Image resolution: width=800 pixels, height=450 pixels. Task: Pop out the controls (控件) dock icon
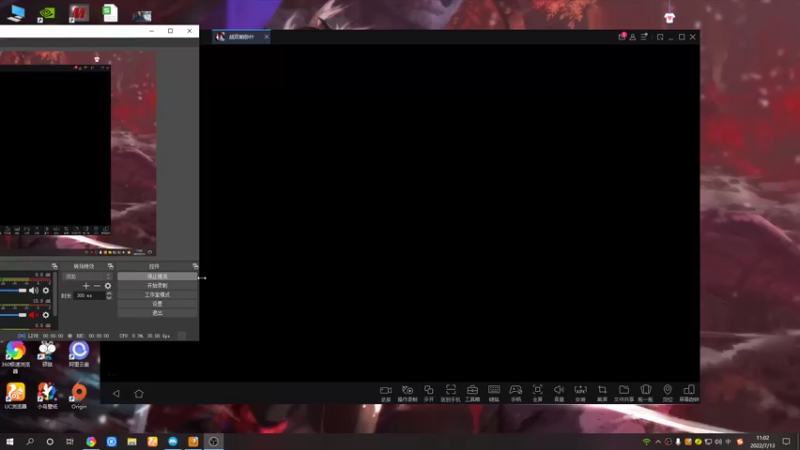click(x=195, y=266)
